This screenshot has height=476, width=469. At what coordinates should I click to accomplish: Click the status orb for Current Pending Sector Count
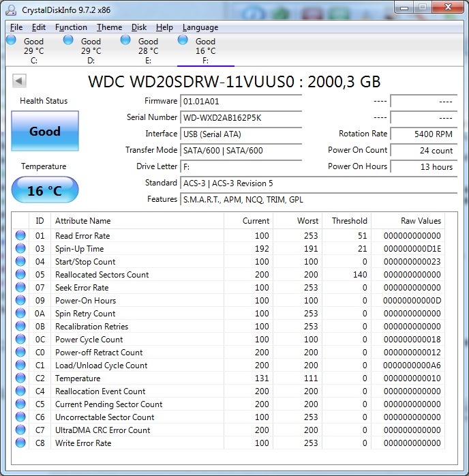coord(20,404)
